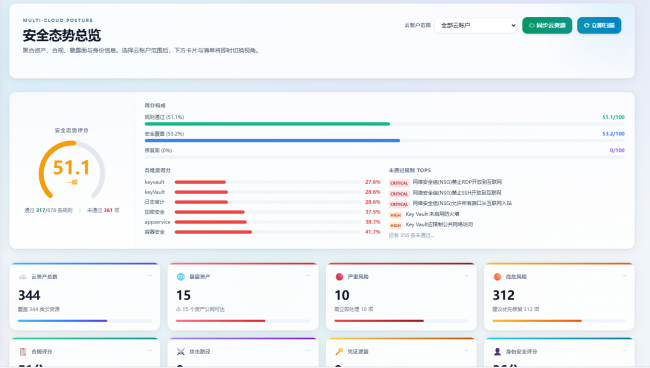Image resolution: width=650 pixels, height=368 pixels.
Task: Click the 344 value on 云资产总数 card
Action: pos(29,295)
